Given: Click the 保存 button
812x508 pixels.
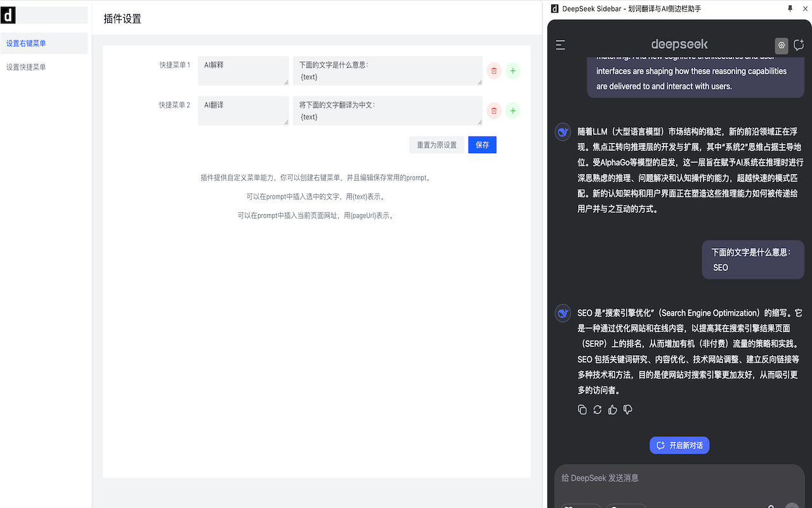Looking at the screenshot, I should [482, 145].
